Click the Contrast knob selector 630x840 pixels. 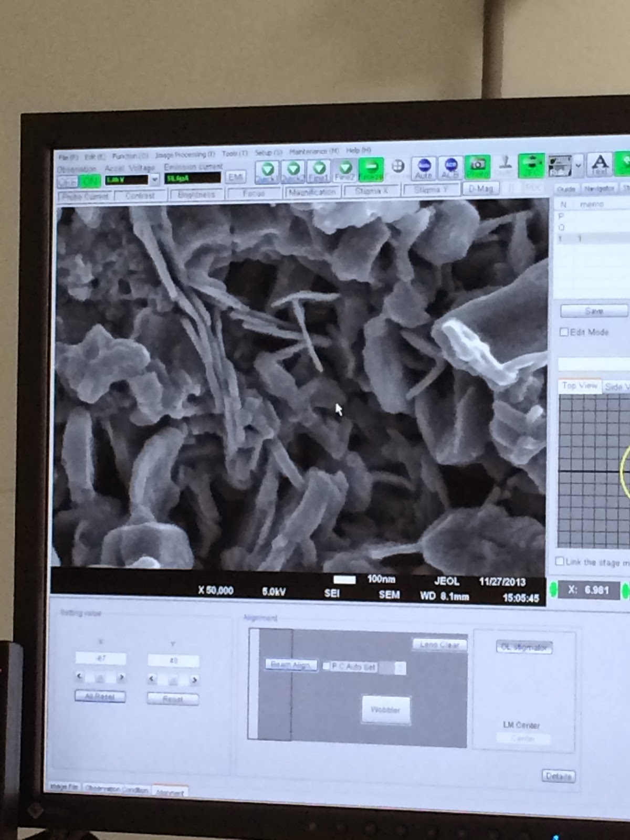(140, 195)
